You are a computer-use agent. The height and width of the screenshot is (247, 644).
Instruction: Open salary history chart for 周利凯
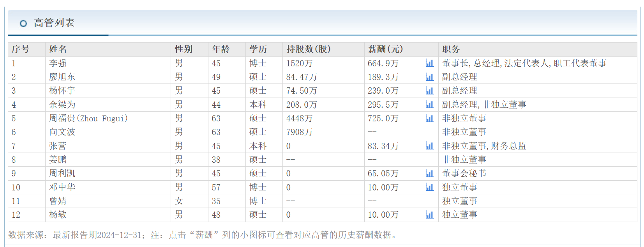coord(429,173)
